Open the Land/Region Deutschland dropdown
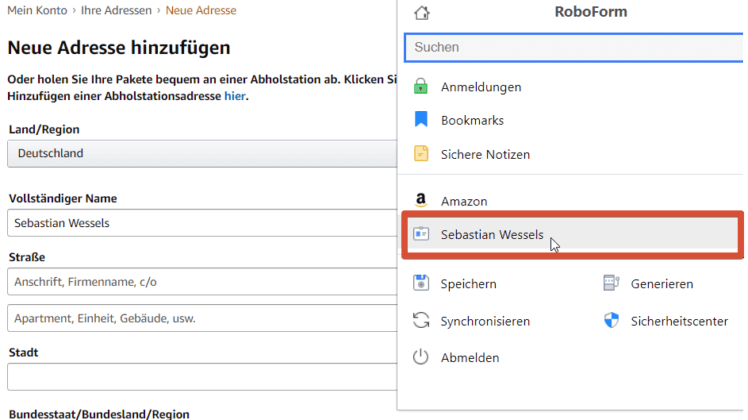The height and width of the screenshot is (420, 748). point(202,154)
